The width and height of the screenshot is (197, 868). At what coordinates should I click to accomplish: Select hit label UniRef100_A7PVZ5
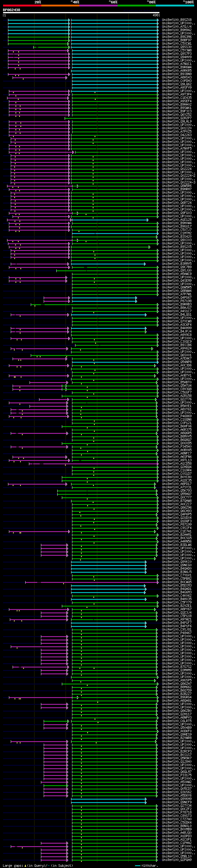[x=177, y=132]
